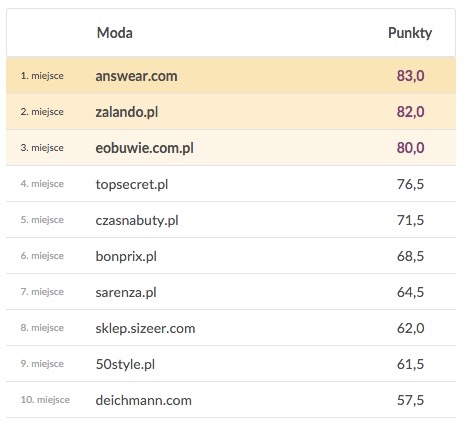The image size is (465, 431).
Task: Select topsecret.pl in the ranking
Action: click(x=132, y=184)
